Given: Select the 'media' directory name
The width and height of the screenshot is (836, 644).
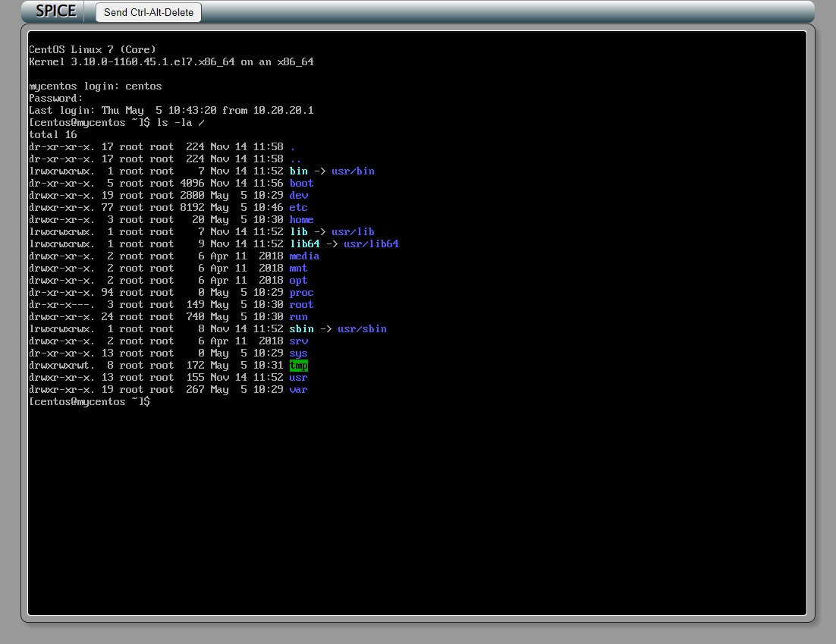Looking at the screenshot, I should (x=304, y=256).
